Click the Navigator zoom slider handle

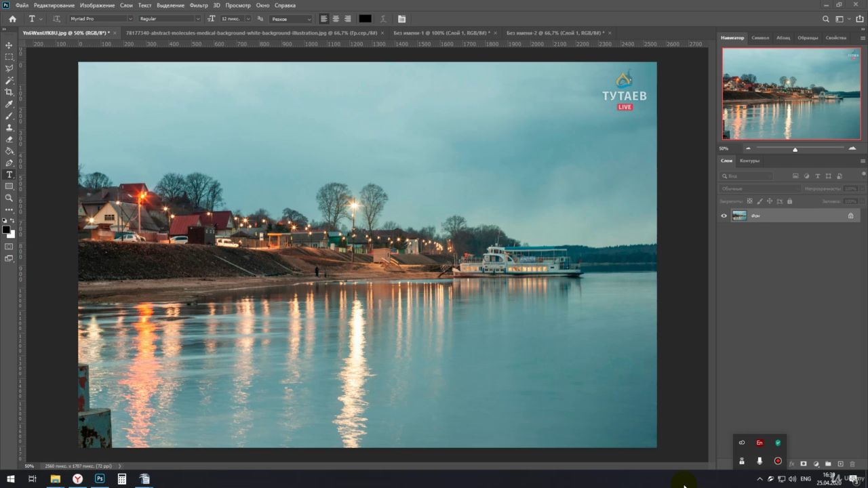pyautogui.click(x=795, y=149)
